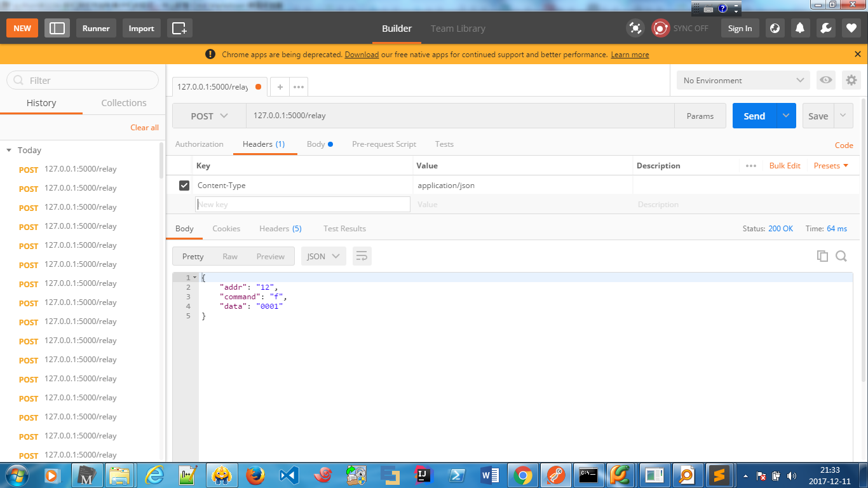Open settings wrench icon
868x488 pixels.
coord(825,28)
